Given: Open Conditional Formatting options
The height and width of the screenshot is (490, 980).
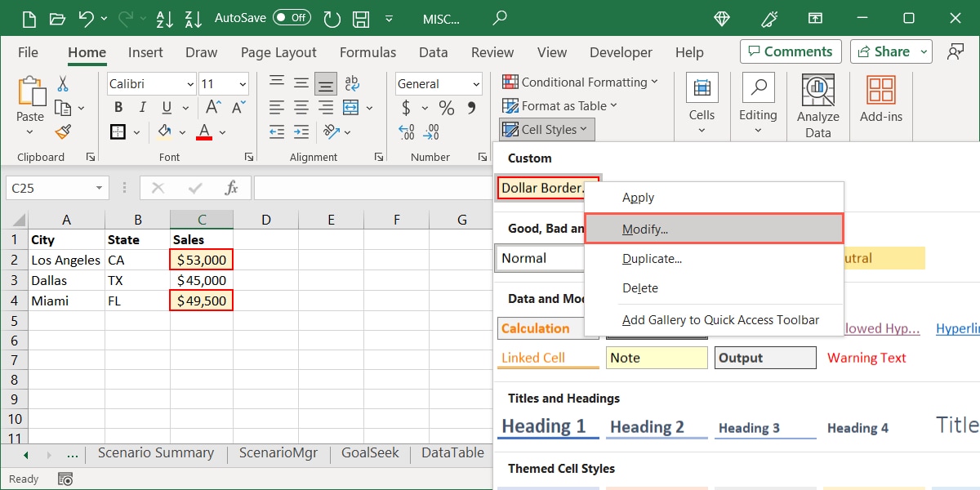Looking at the screenshot, I should pos(581,82).
